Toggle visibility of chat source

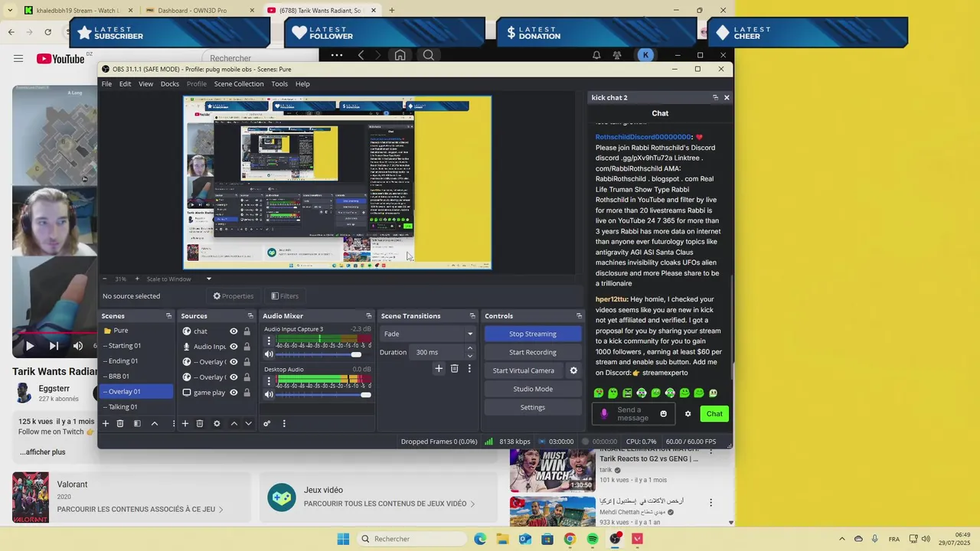click(x=234, y=331)
